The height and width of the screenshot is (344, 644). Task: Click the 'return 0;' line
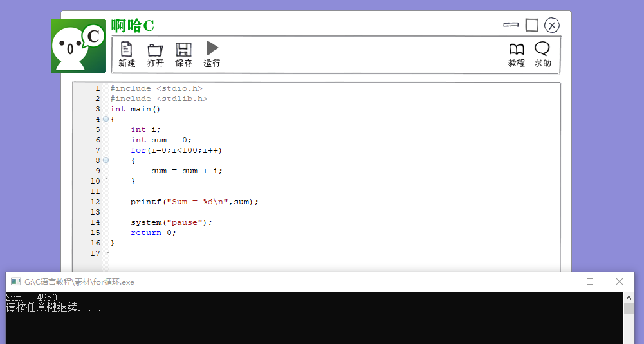pyautogui.click(x=153, y=233)
